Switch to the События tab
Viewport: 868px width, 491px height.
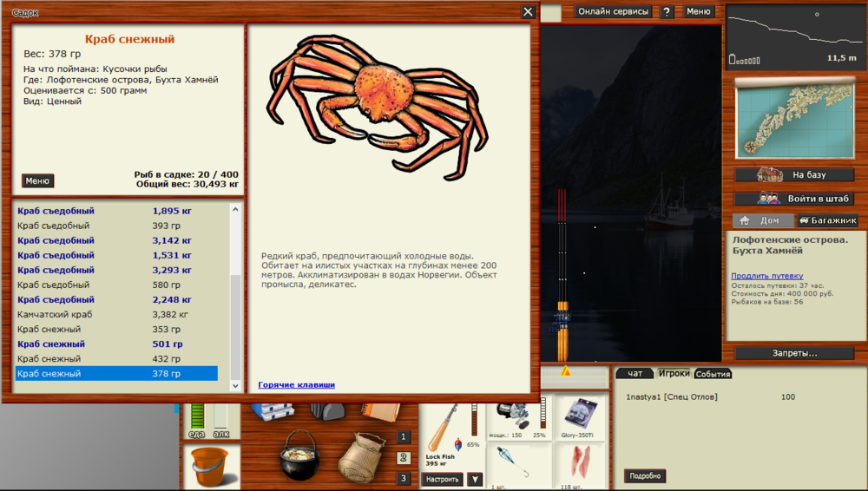coord(713,374)
